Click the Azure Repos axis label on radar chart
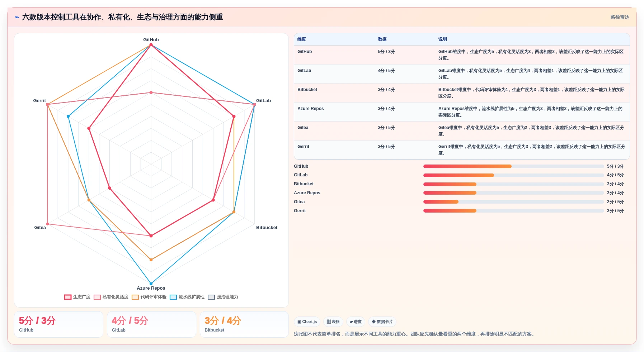 click(151, 288)
